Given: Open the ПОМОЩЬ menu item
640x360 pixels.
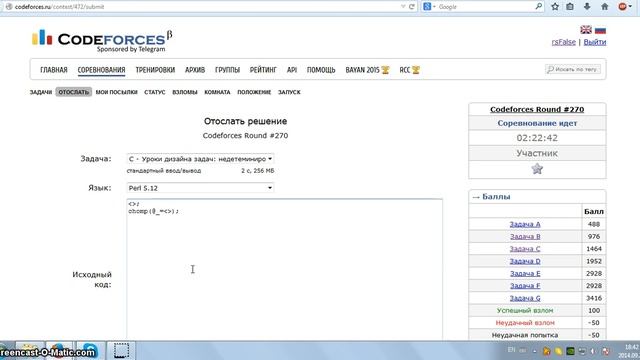Looking at the screenshot, I should [321, 70].
